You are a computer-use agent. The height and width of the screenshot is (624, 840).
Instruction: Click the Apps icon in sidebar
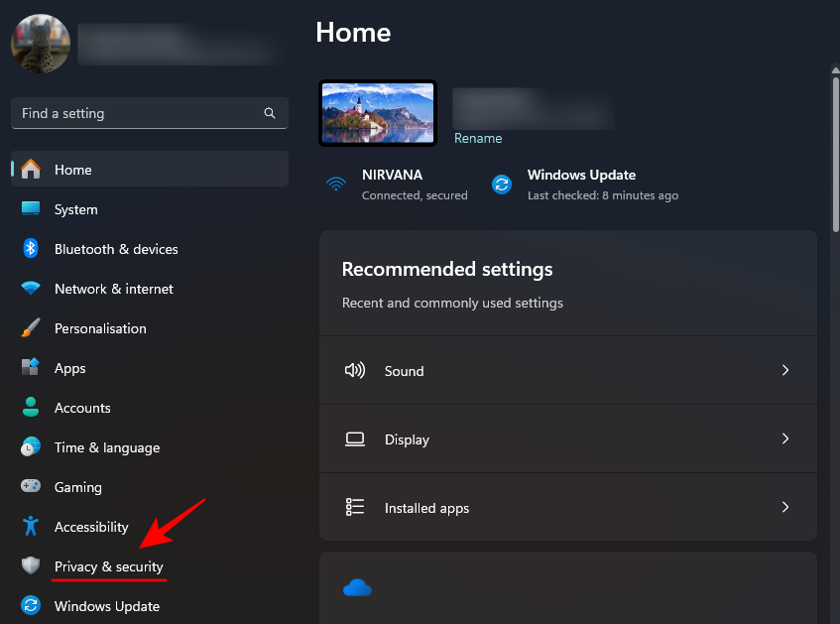[31, 367]
